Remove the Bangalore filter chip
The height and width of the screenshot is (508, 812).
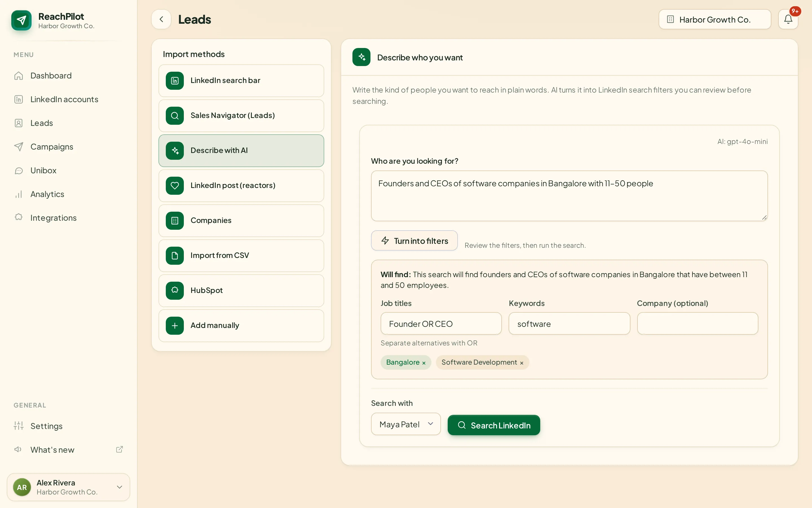click(x=424, y=363)
